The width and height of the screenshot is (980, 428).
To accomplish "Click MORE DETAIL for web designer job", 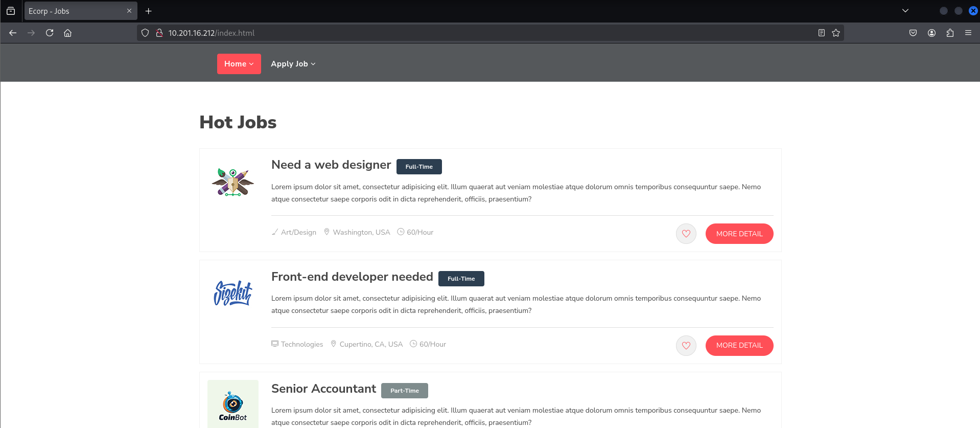I will point(739,234).
